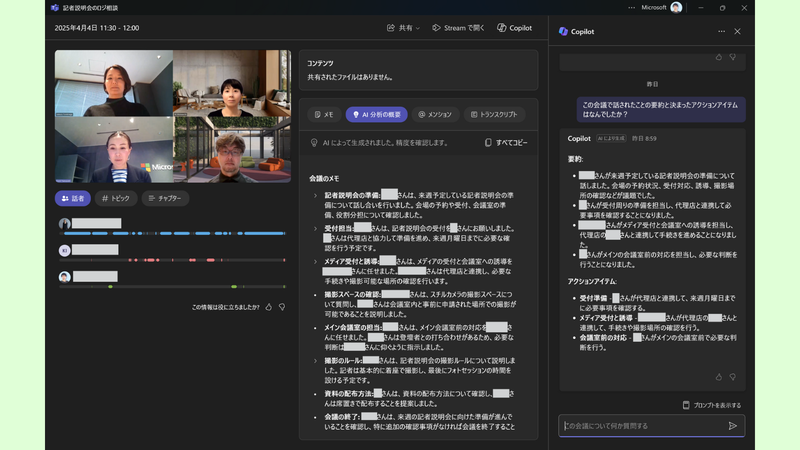Open the 共有 share dropdown

[x=403, y=28]
